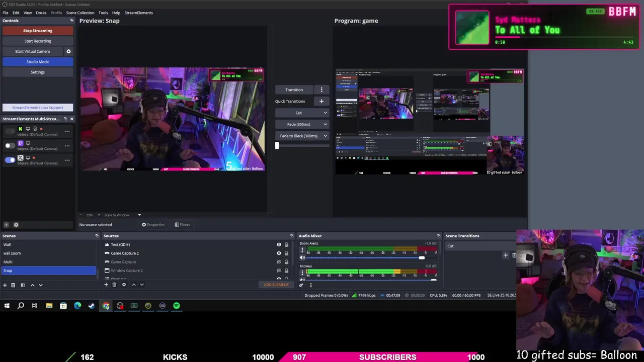Toggle the Kick stream output switch
644x362 pixels.
[10, 131]
